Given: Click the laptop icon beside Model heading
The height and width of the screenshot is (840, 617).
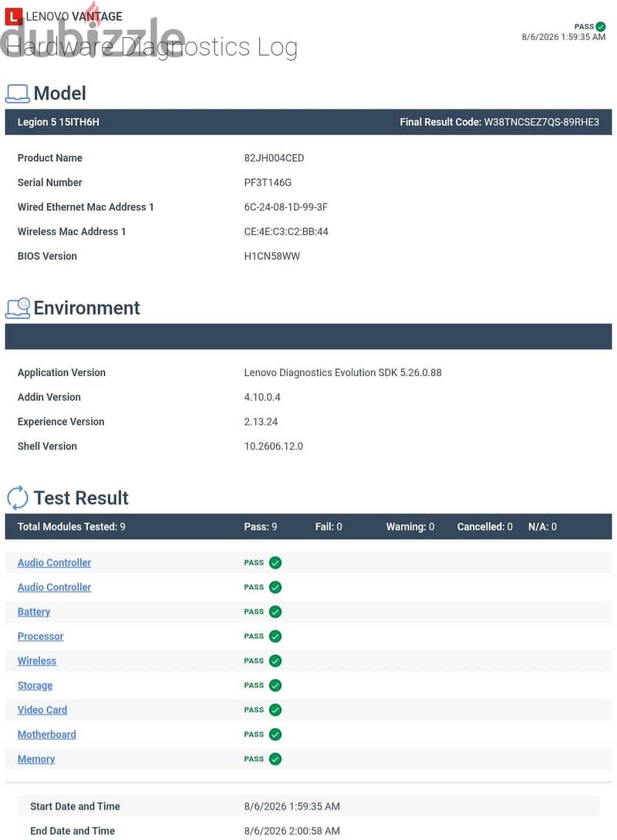Looking at the screenshot, I should pyautogui.click(x=17, y=94).
